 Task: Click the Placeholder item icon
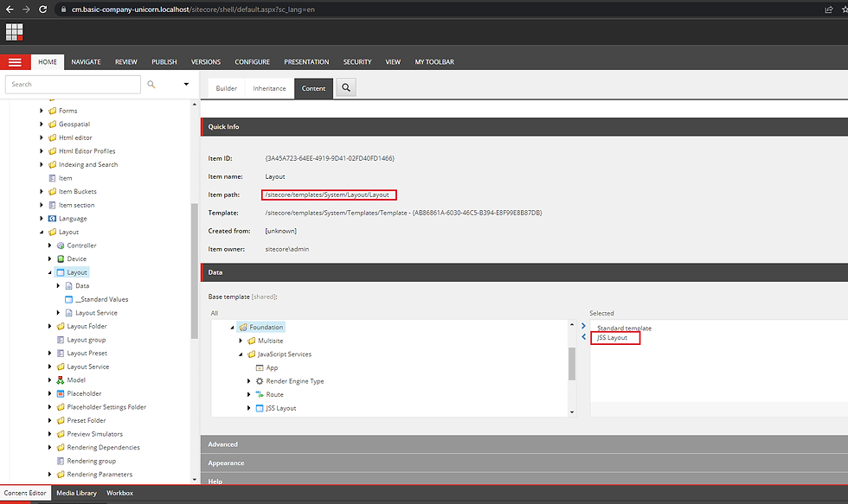pos(61,394)
